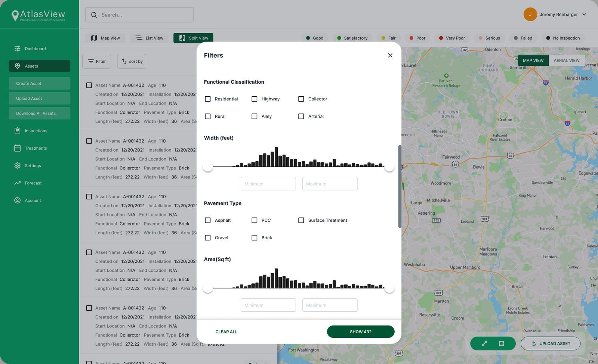598x364 pixels.
Task: Check the Brick pavement type checkbox
Action: (x=255, y=238)
